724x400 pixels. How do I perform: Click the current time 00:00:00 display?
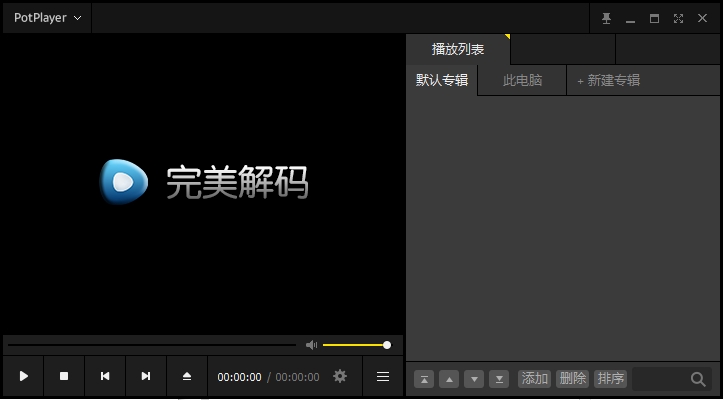pos(239,377)
